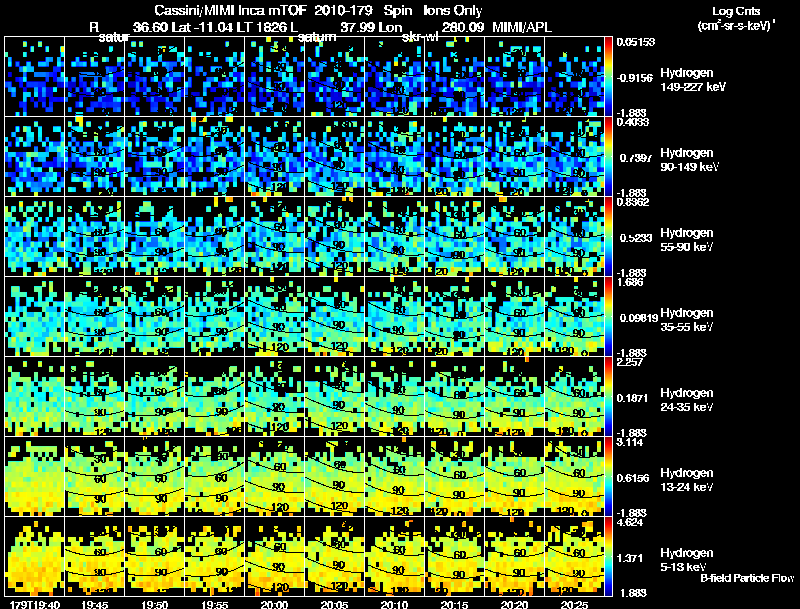Click the '20:10' time axis label
The width and height of the screenshot is (800, 609).
[394, 605]
